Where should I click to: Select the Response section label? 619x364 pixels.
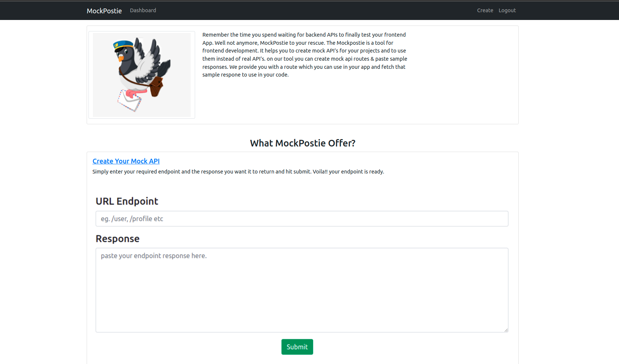[117, 239]
